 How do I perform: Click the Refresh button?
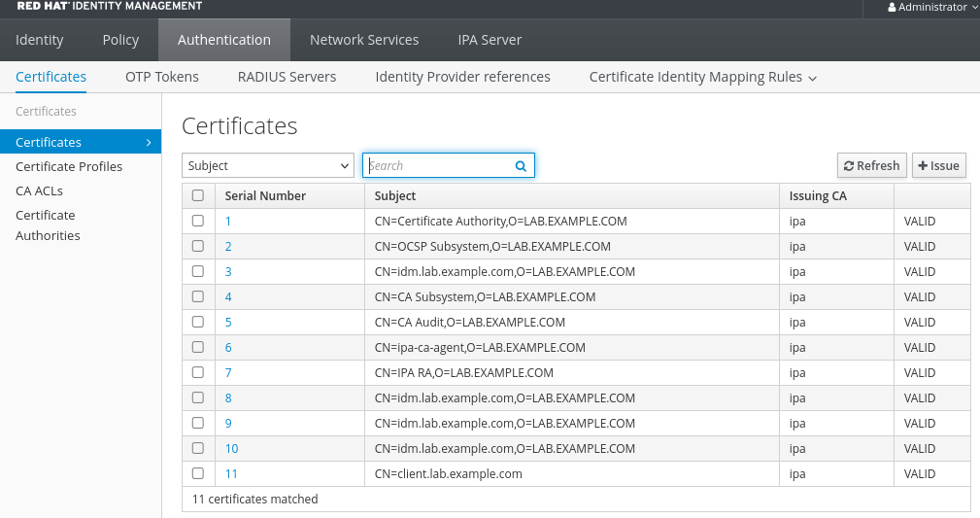[x=871, y=166]
